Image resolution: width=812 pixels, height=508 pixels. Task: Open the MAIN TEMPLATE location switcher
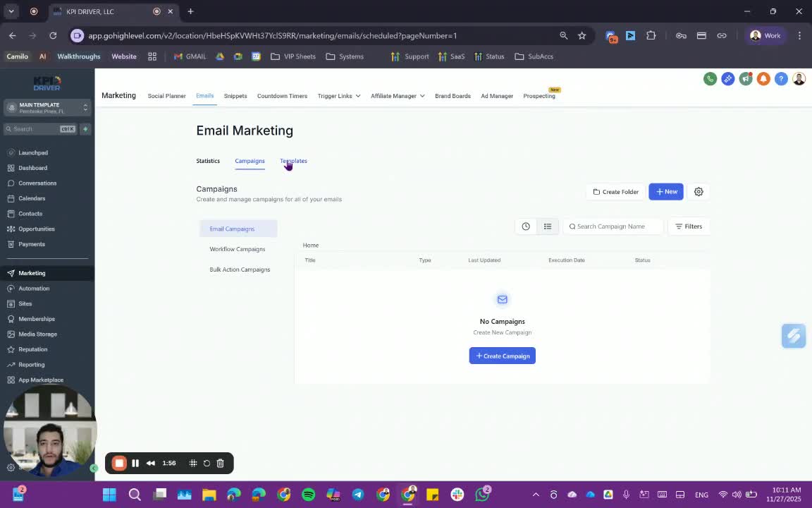48,108
